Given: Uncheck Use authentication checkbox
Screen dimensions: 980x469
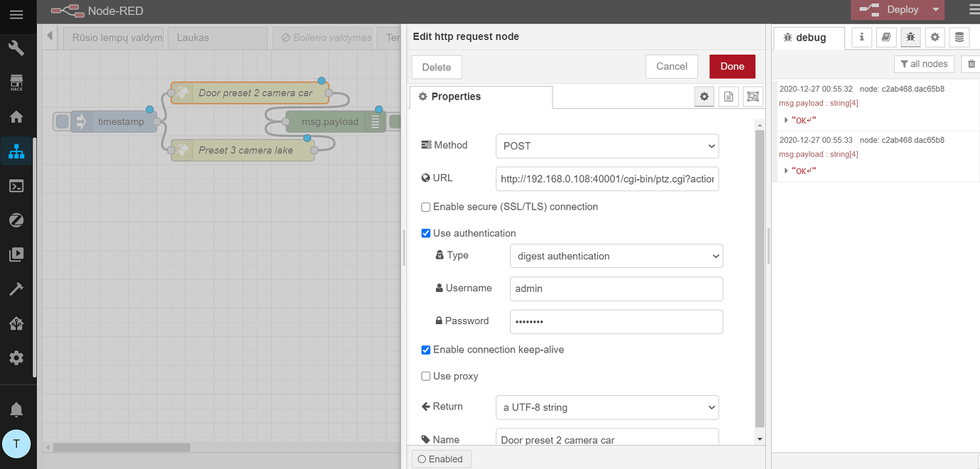Looking at the screenshot, I should pyautogui.click(x=426, y=233).
